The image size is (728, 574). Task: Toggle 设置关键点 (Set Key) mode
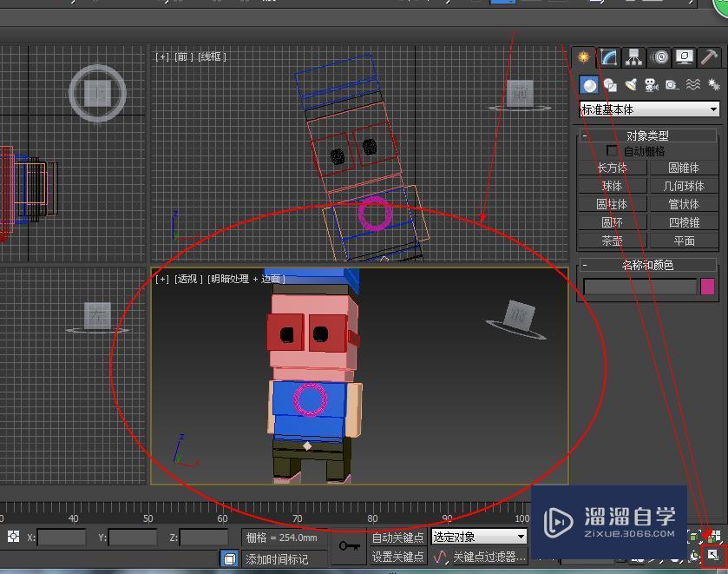tap(397, 556)
